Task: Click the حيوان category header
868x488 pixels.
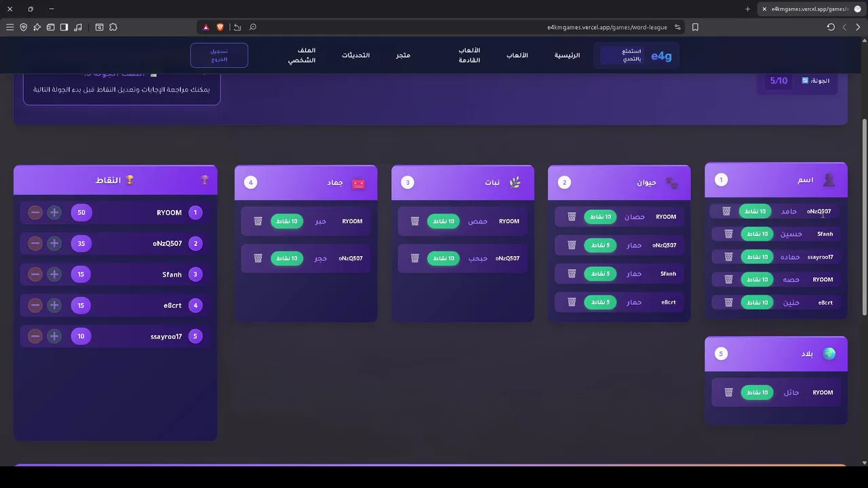Action: 619,182
